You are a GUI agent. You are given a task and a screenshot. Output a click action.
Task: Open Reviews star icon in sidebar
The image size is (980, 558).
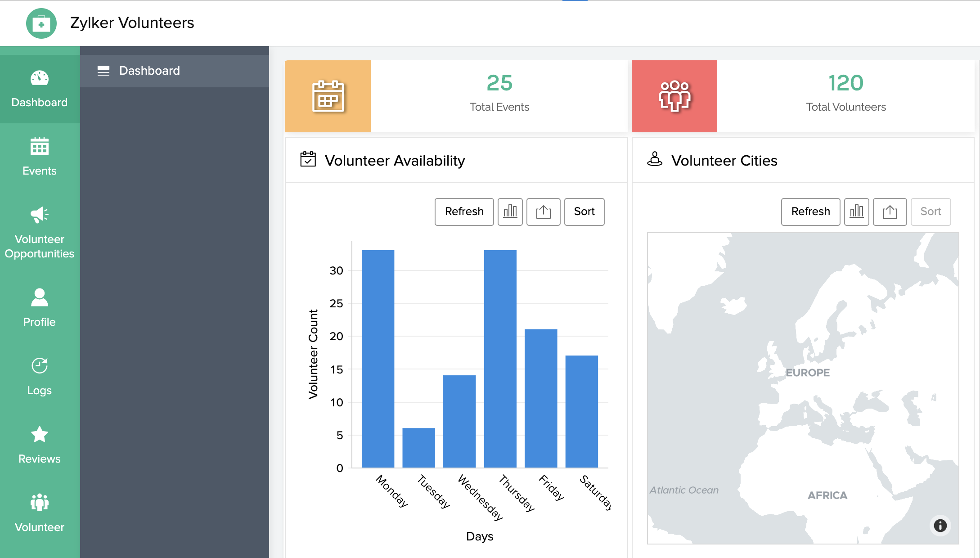[40, 435]
